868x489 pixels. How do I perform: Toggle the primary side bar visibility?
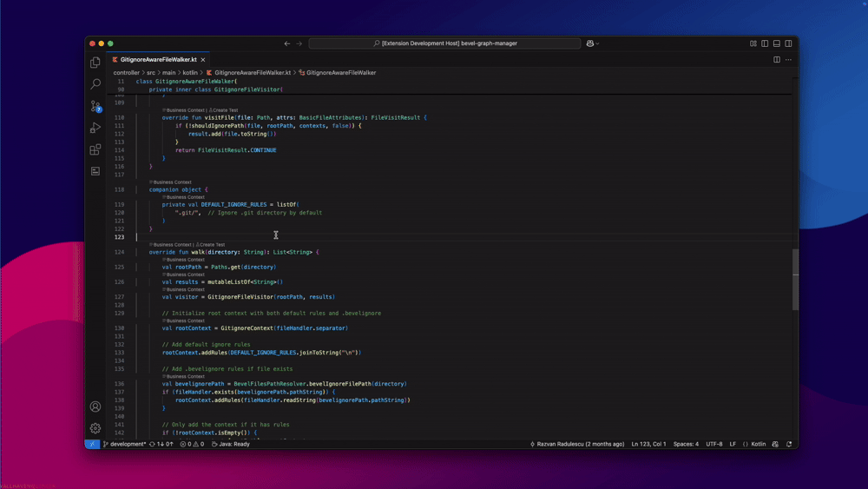[765, 43]
